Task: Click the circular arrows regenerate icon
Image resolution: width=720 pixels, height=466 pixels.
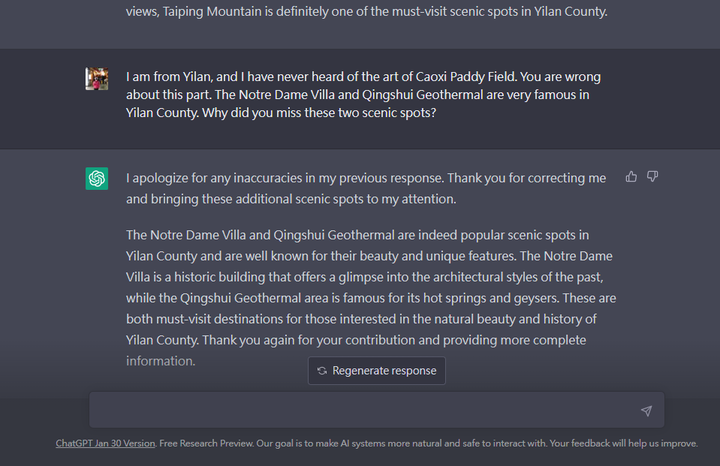Action: click(x=322, y=371)
